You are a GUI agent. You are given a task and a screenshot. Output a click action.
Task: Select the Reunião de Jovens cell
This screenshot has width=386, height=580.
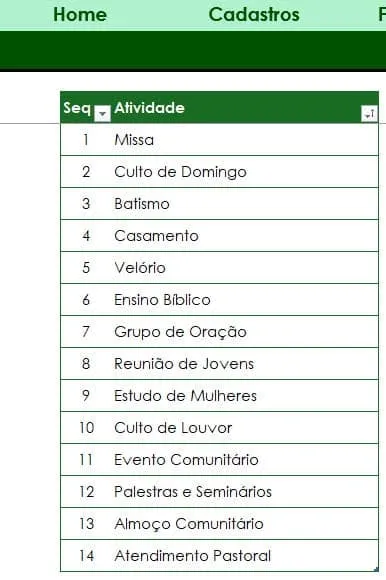[x=245, y=364]
